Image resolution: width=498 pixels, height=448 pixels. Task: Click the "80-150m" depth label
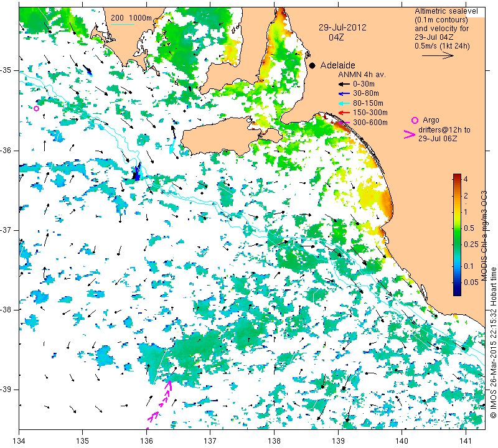pos(368,103)
